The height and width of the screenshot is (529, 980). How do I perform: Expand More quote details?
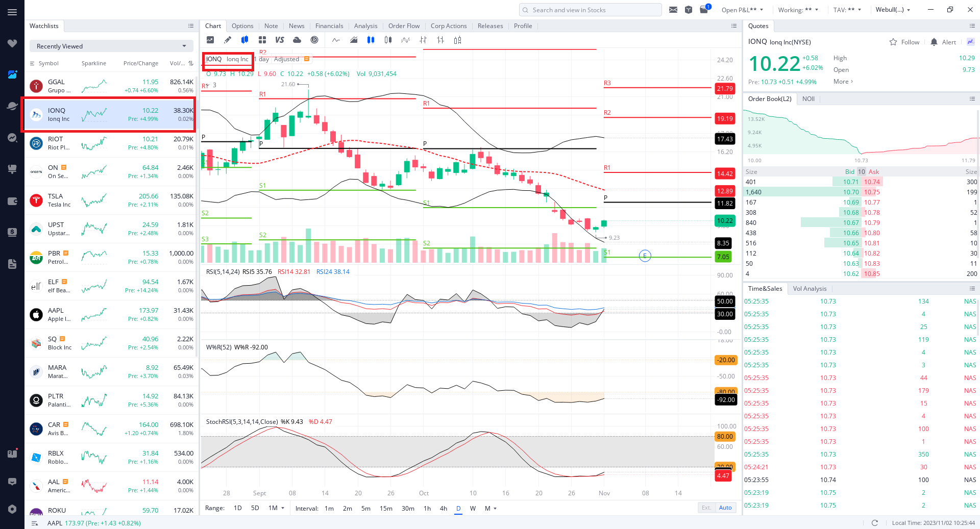[843, 82]
